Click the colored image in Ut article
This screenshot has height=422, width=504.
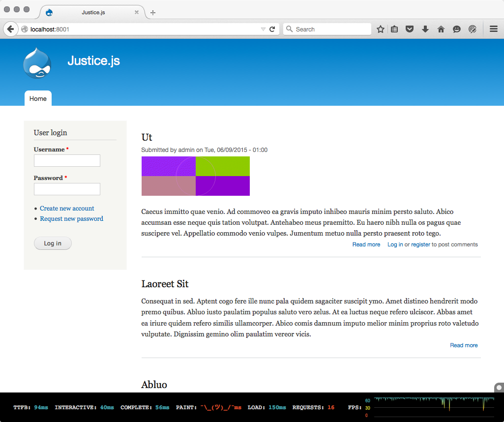click(195, 176)
